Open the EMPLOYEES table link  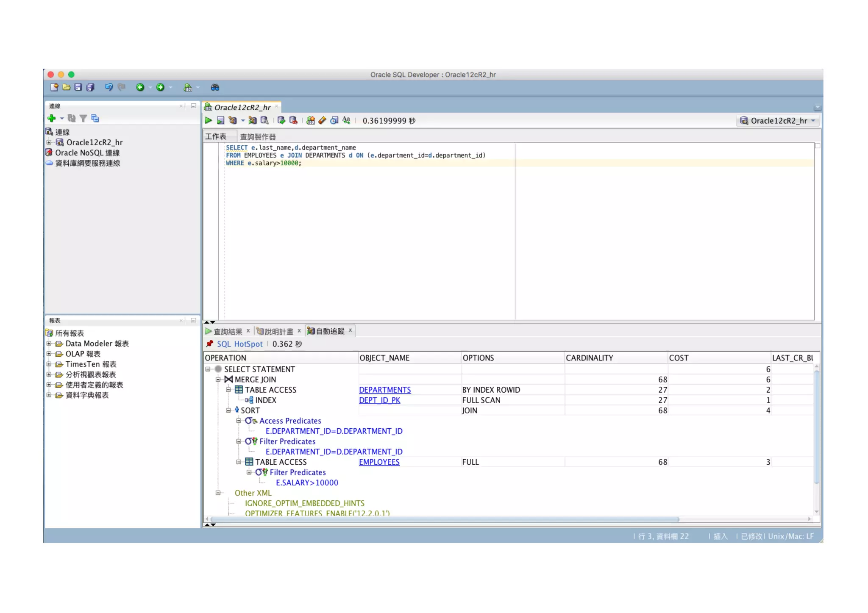click(x=379, y=462)
